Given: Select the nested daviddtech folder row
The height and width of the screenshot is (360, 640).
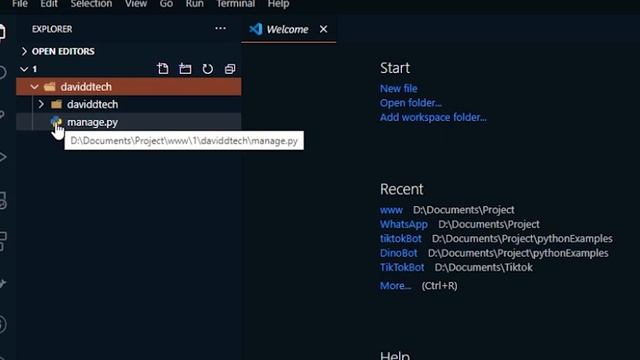Looking at the screenshot, I should pos(129,104).
